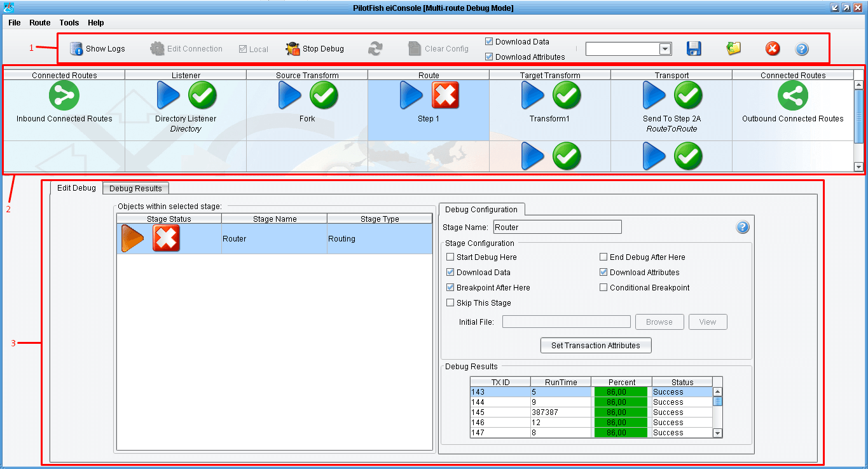Click second-row Target Transform play arrow
868x469 pixels.
tap(533, 156)
